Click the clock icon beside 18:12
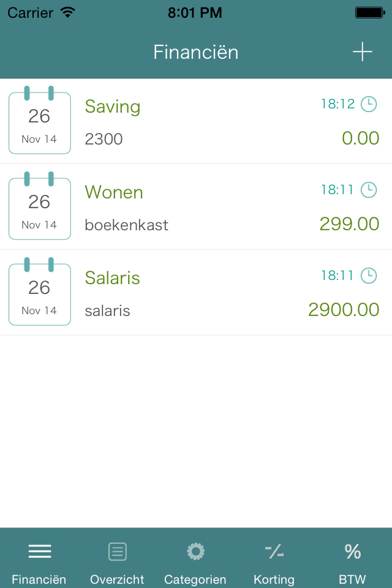Image resolution: width=392 pixels, height=588 pixels. 368,104
